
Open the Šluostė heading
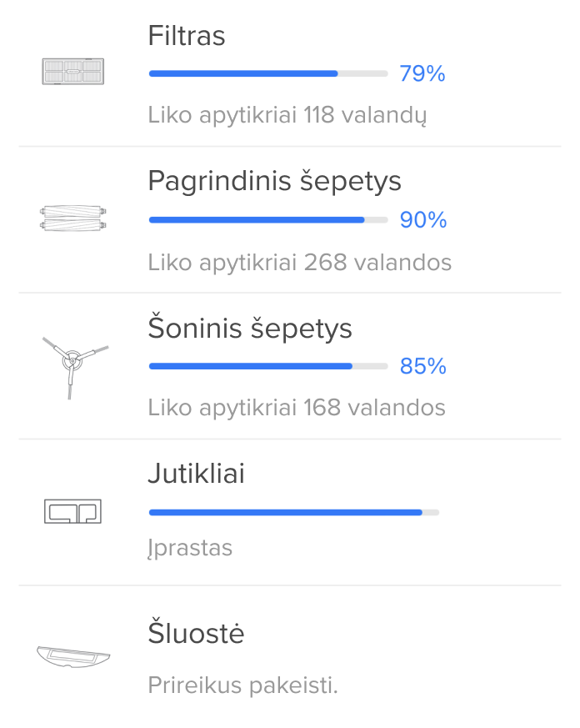click(196, 634)
